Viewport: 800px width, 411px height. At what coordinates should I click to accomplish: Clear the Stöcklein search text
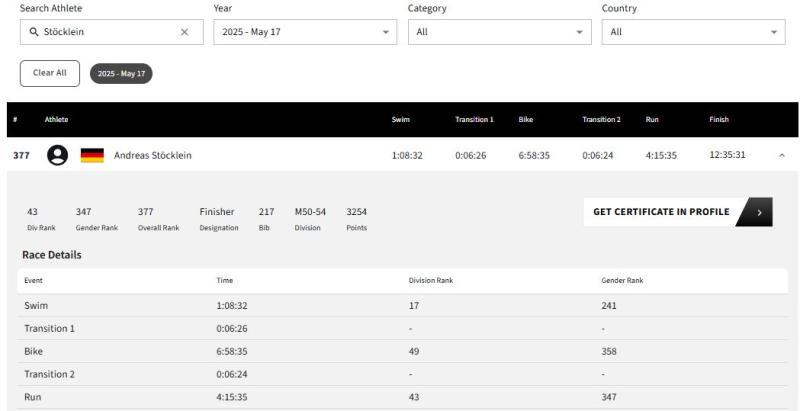[184, 32]
